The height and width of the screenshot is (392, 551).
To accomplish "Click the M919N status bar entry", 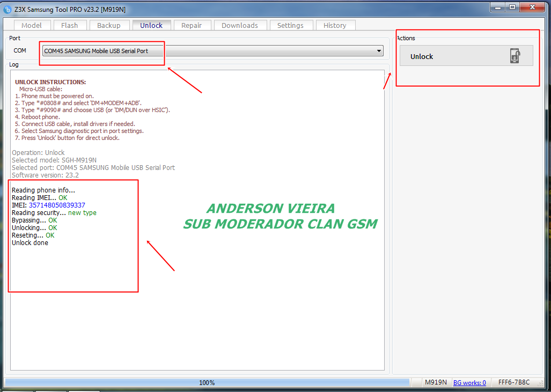I will [x=436, y=382].
